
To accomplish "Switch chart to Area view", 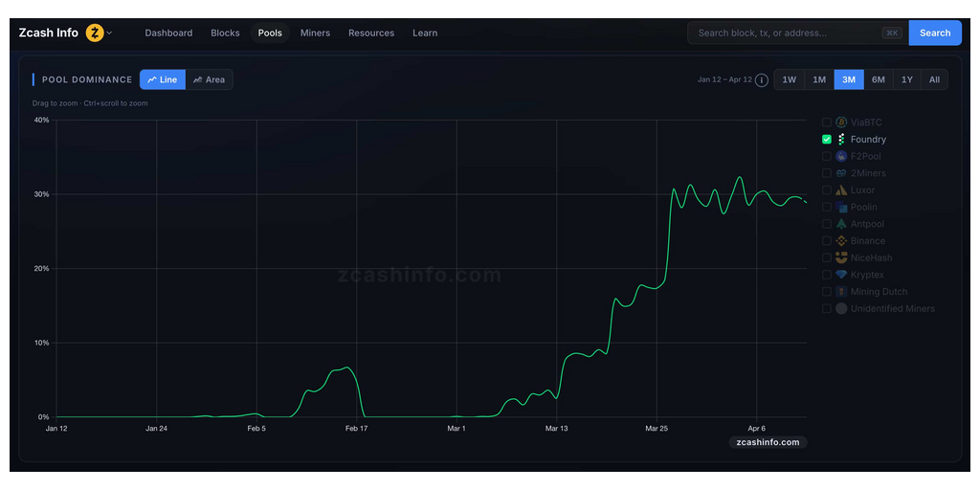I will tap(209, 79).
